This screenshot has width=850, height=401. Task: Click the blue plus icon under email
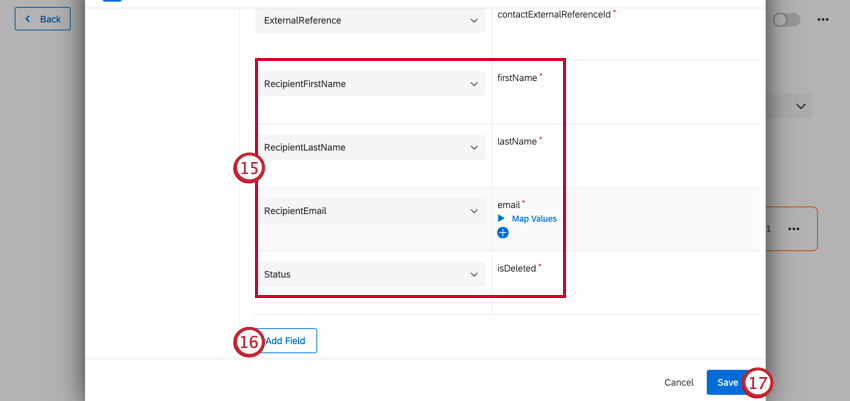tap(503, 233)
